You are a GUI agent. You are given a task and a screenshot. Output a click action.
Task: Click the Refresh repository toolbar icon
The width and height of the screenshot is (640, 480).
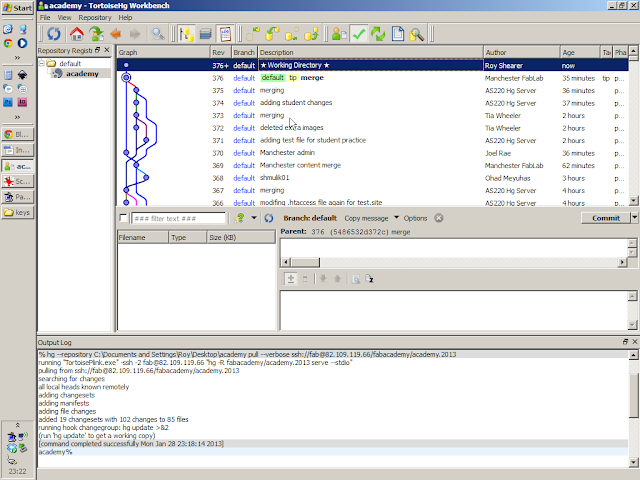point(53,34)
